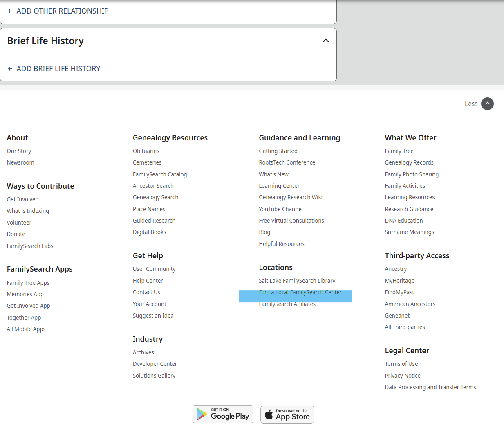
Task: Click the Donate link
Action: (x=16, y=234)
